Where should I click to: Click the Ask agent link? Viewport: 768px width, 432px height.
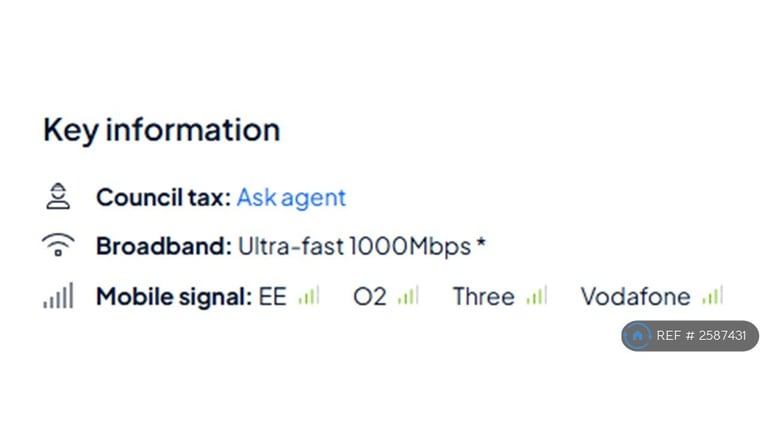pyautogui.click(x=291, y=198)
